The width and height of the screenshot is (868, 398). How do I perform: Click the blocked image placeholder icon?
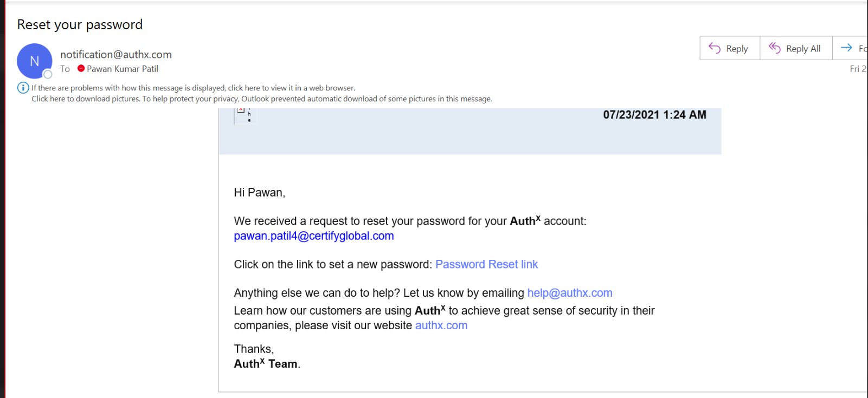coord(241,110)
